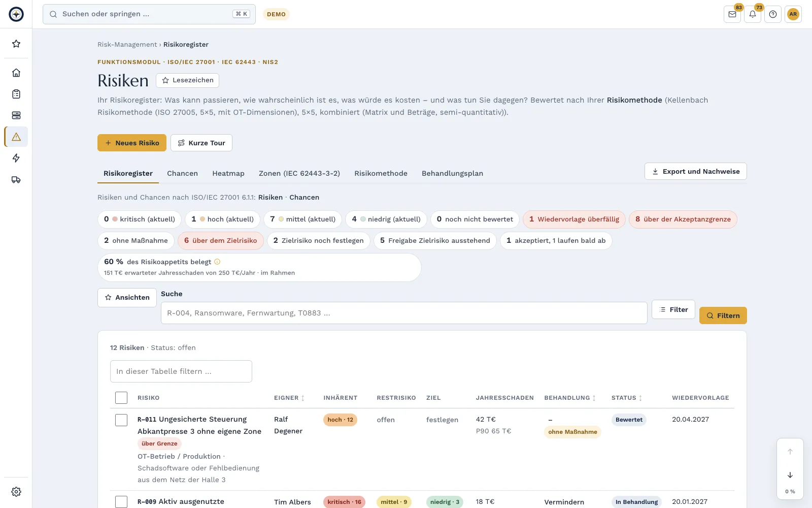Select the checkbox for risk R-009

(x=121, y=502)
